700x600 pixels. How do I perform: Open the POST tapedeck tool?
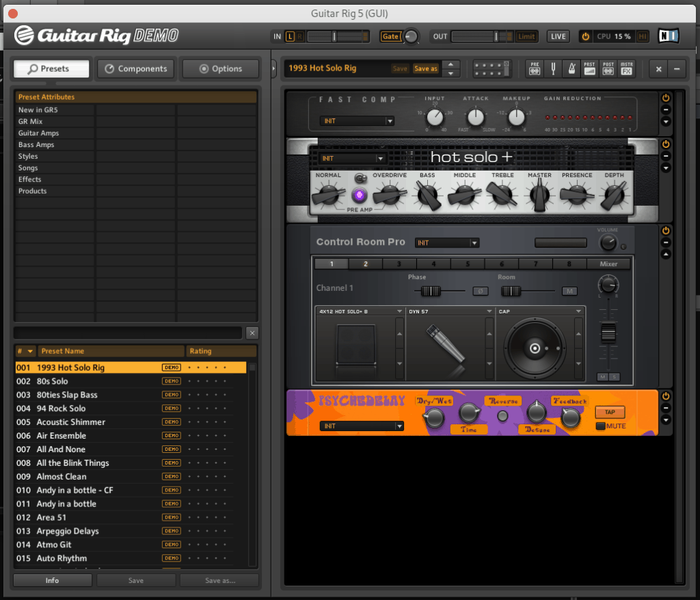pyautogui.click(x=608, y=69)
